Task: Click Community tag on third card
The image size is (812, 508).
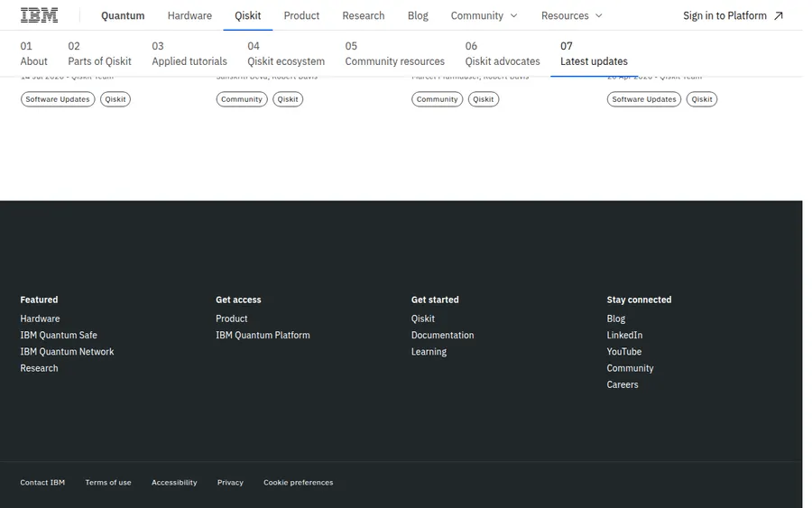Action: 437,99
